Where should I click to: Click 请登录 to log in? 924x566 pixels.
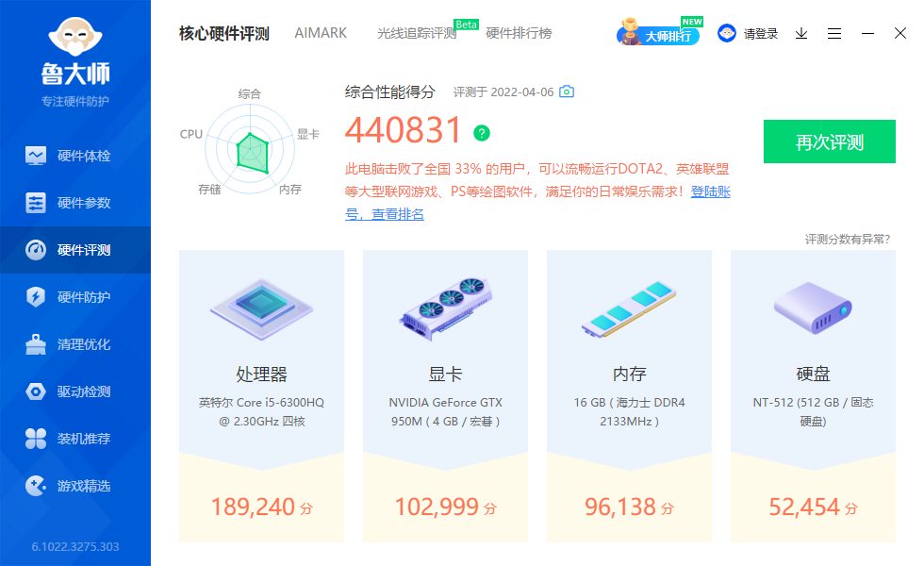pos(760,34)
